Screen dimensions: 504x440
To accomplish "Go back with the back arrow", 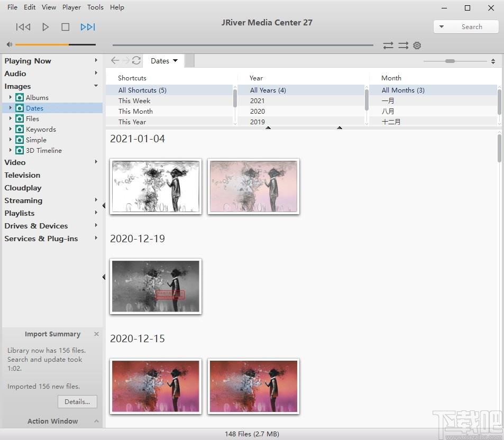I will [115, 60].
